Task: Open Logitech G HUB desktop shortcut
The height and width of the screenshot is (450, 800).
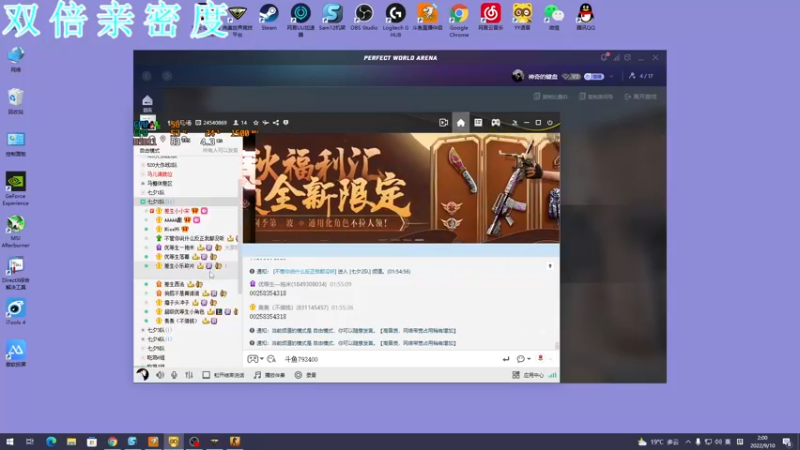Action: [395, 19]
